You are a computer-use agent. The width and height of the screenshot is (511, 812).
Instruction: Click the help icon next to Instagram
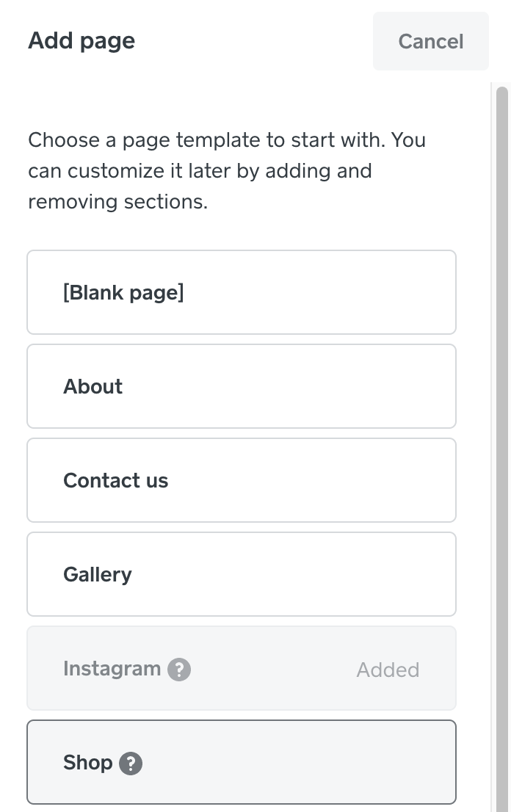point(179,669)
